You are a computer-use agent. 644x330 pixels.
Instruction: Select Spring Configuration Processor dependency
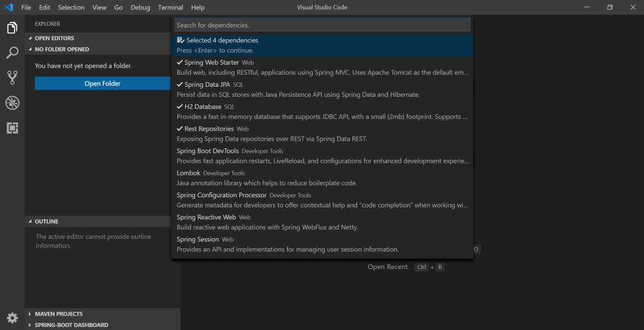tap(322, 201)
